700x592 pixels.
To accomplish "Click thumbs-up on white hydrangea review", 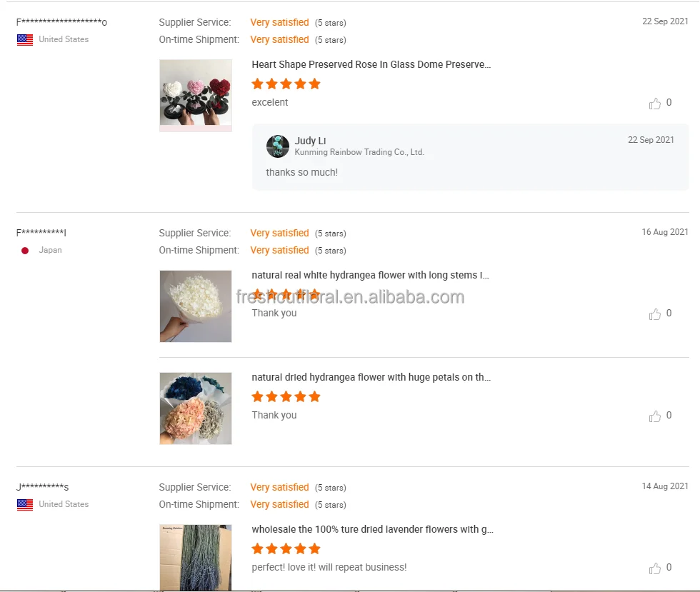I will [x=655, y=314].
